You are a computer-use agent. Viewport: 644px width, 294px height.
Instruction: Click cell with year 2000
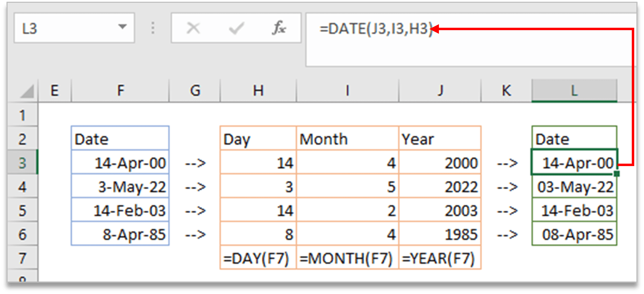point(440,162)
